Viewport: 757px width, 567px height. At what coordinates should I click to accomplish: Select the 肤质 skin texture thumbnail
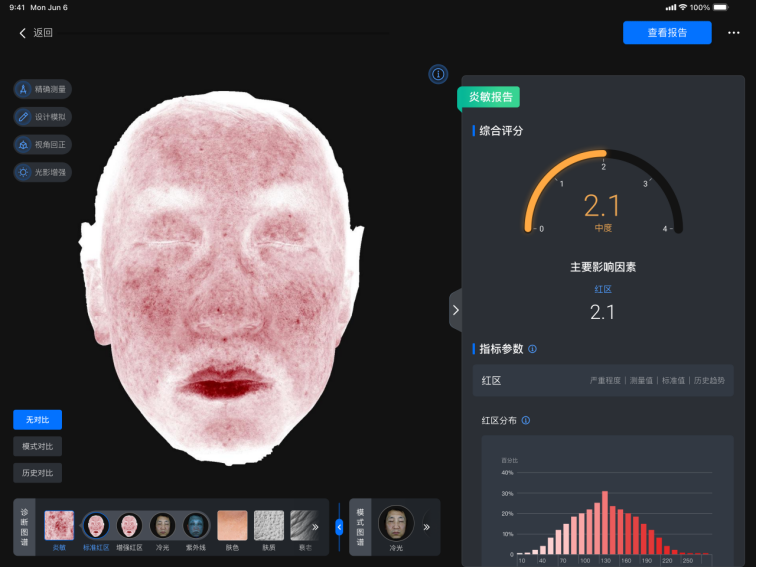pyautogui.click(x=269, y=525)
